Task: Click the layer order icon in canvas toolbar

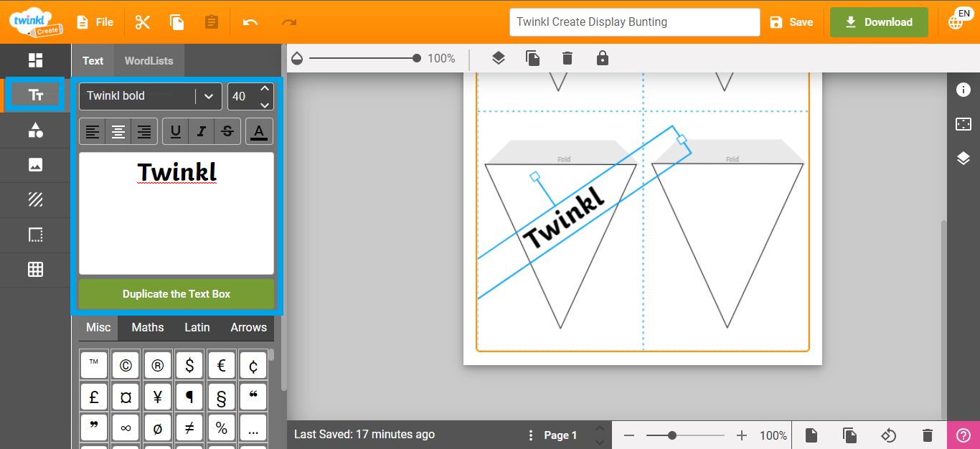Action: (x=499, y=58)
